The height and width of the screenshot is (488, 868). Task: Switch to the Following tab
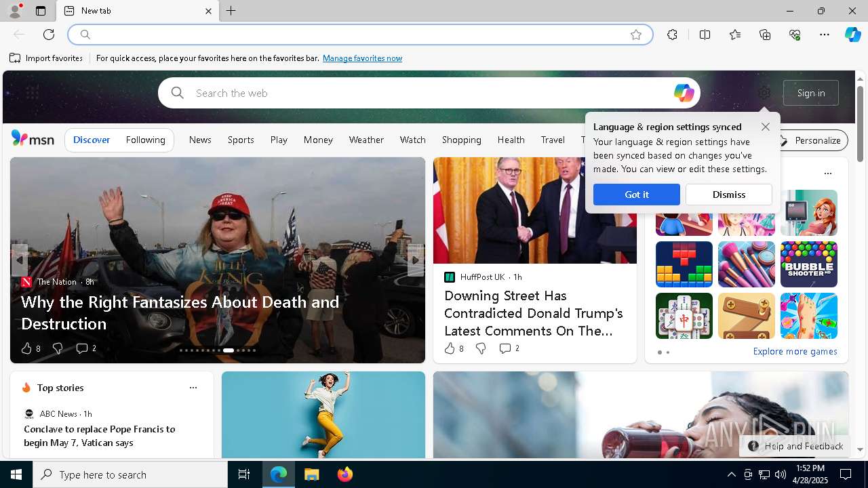[145, 140]
